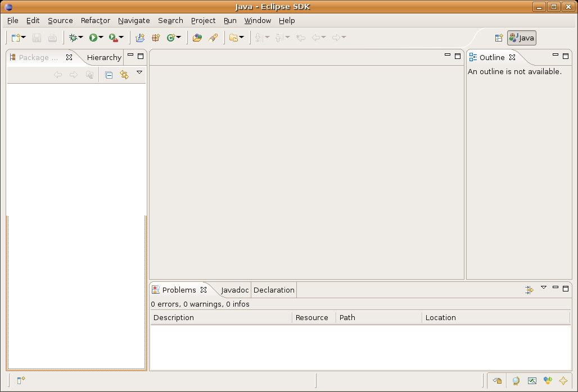Create a new Java package via toolbar icon
This screenshot has height=392, width=578.
[156, 38]
